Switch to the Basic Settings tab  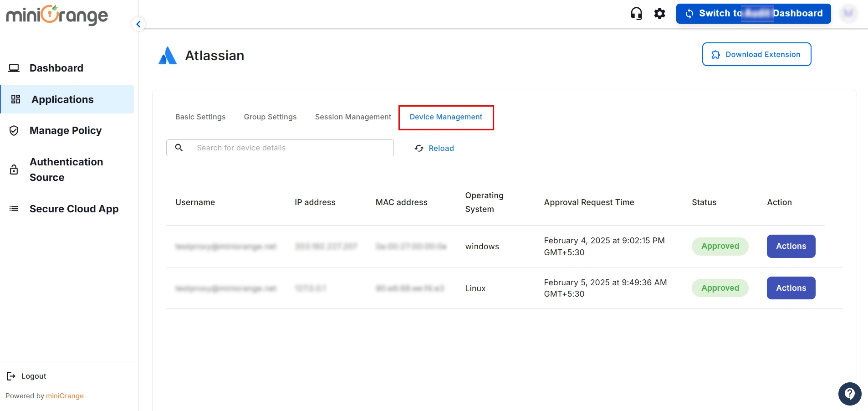pos(200,117)
